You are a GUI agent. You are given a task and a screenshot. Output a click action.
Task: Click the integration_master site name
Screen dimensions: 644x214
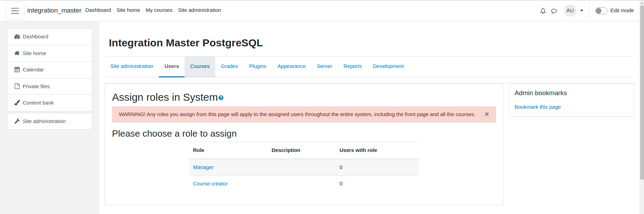[x=54, y=10]
